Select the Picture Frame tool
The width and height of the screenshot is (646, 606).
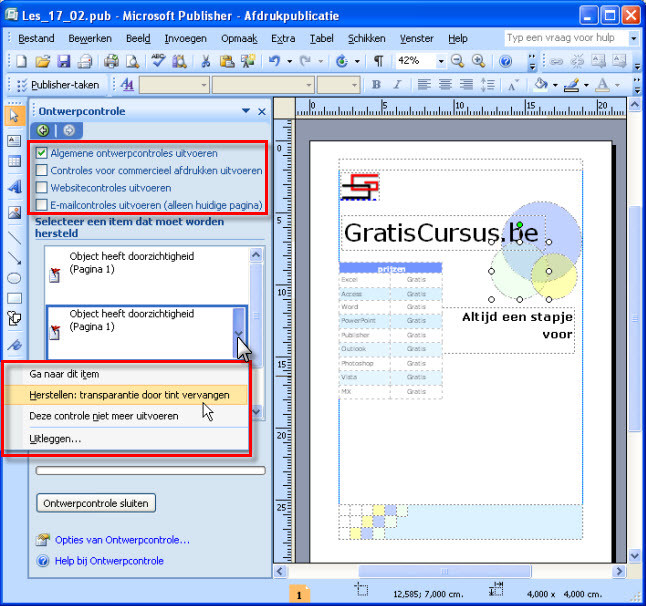pyautogui.click(x=14, y=213)
